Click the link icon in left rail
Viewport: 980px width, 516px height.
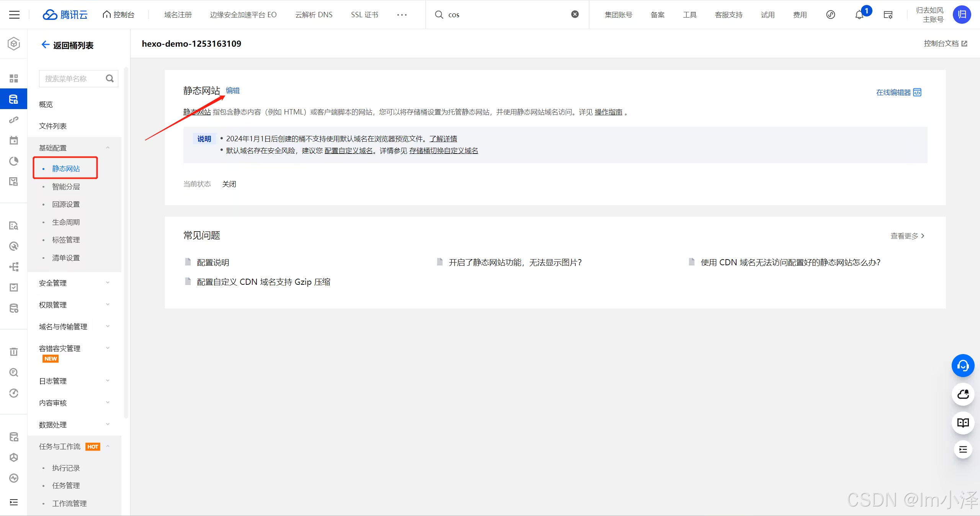[x=14, y=120]
